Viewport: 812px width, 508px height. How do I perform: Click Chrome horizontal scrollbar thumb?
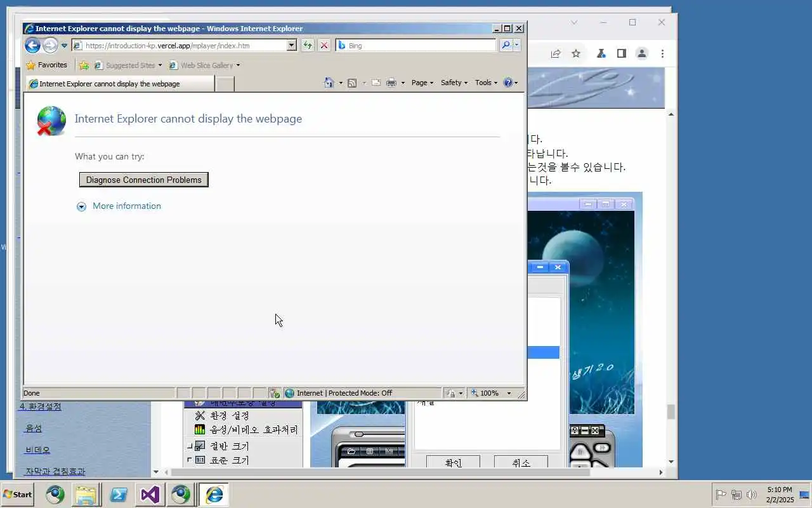[381, 472]
